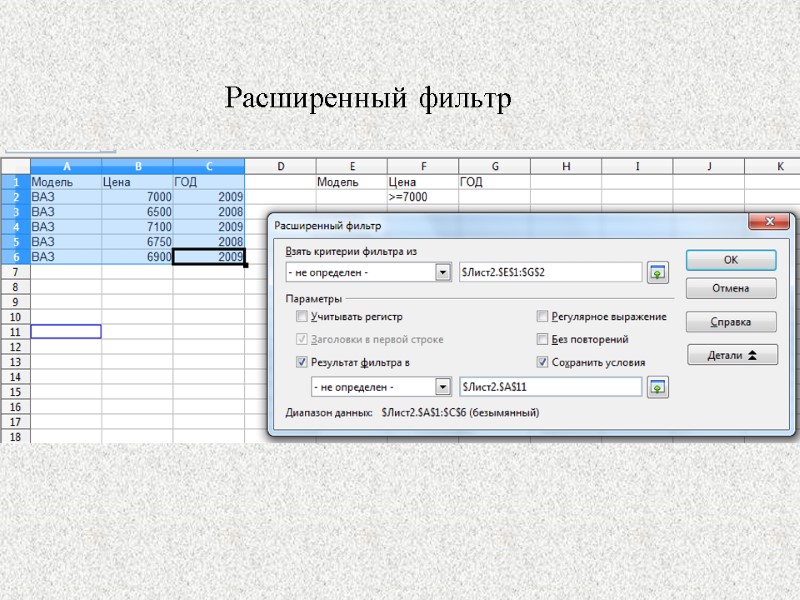
Task: Click the Модель criteria header cell
Action: click(x=353, y=182)
